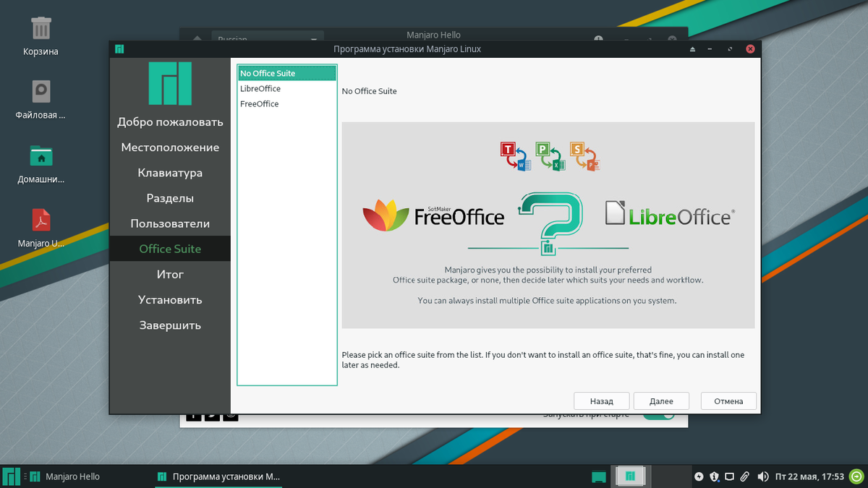Toggle the Запускать при старте switch in Manjaro Hello

(x=658, y=416)
